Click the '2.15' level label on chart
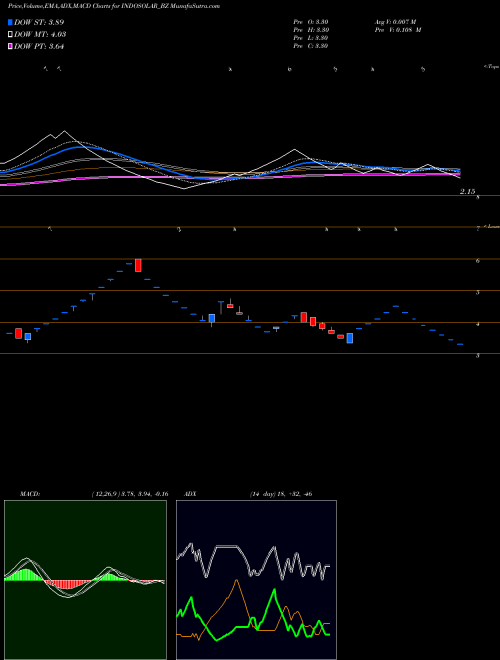Screen dimensions: 500x660 [x=467, y=192]
